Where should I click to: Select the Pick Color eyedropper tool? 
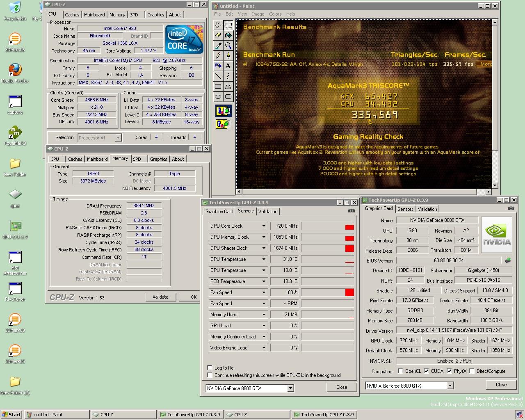click(x=218, y=46)
